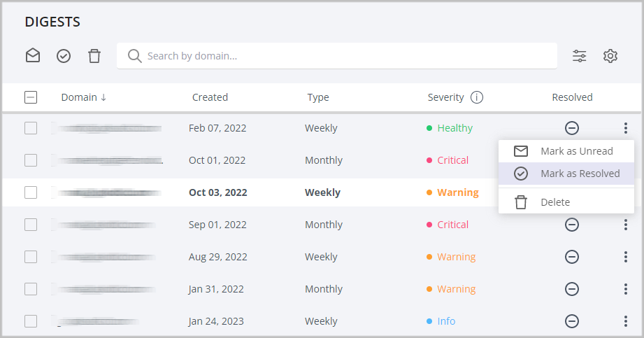The image size is (644, 338).
Task: Click the Severity info icon
Action: point(477,97)
